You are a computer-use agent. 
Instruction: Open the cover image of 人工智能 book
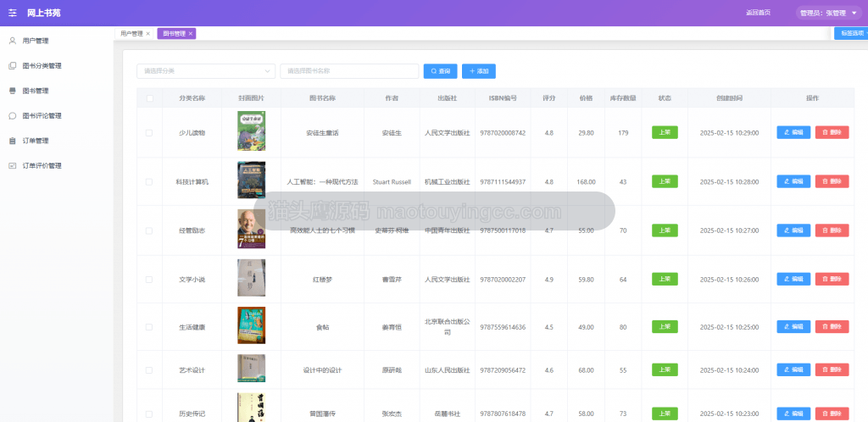coord(251,180)
